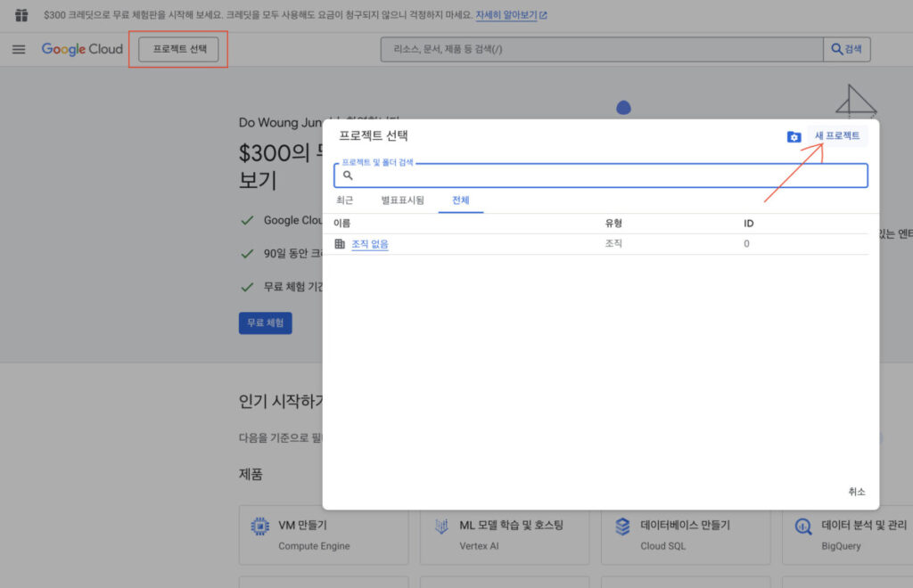
Task: Select the 전체 tab
Action: 461,200
